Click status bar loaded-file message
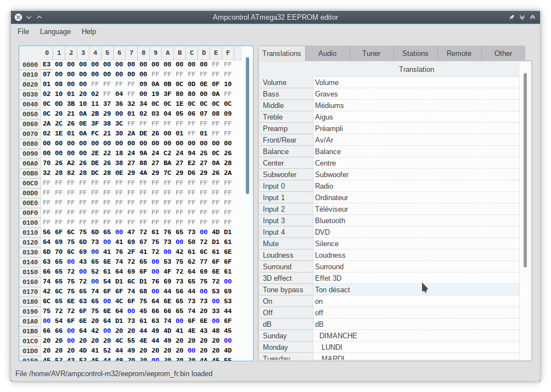 (x=114, y=373)
